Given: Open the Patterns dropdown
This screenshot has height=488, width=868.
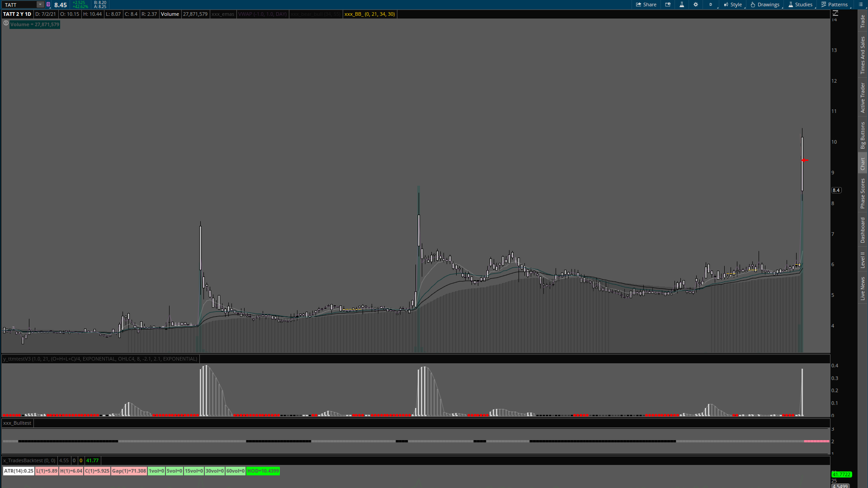Looking at the screenshot, I should click(x=835, y=5).
